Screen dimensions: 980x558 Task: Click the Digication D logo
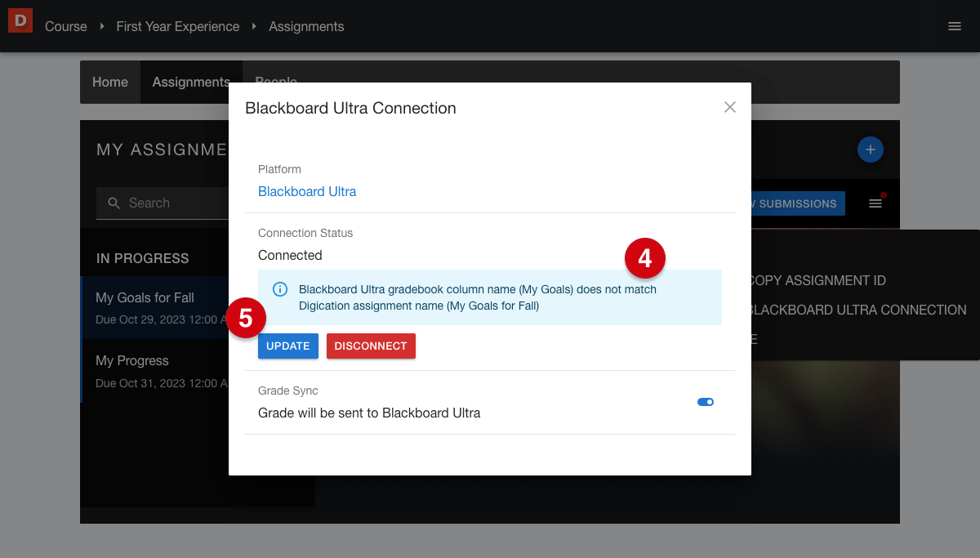(x=20, y=20)
